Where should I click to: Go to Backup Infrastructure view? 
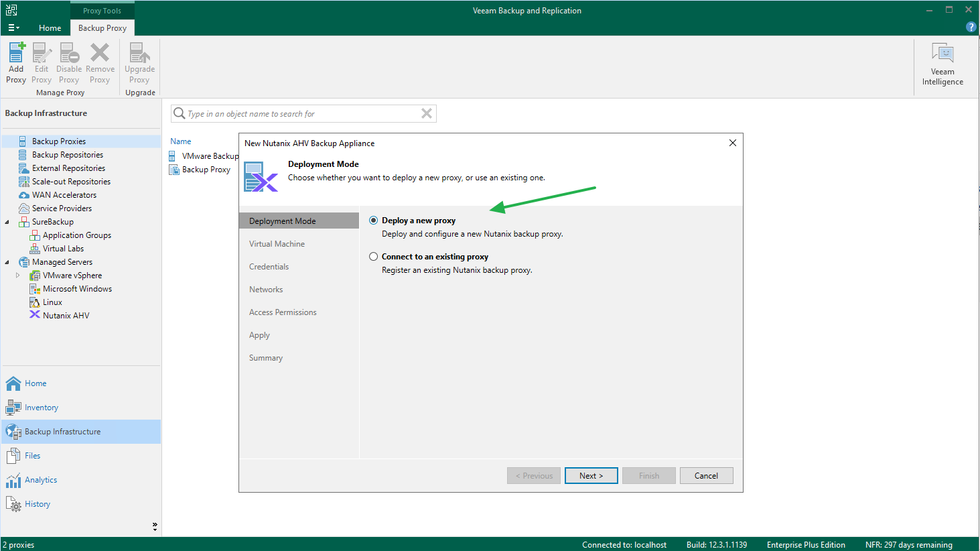click(x=80, y=432)
